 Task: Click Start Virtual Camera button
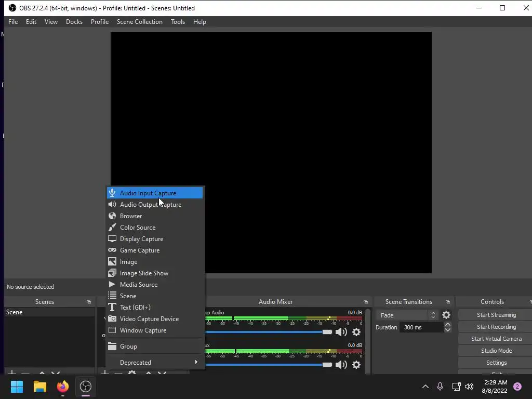tap(496, 339)
